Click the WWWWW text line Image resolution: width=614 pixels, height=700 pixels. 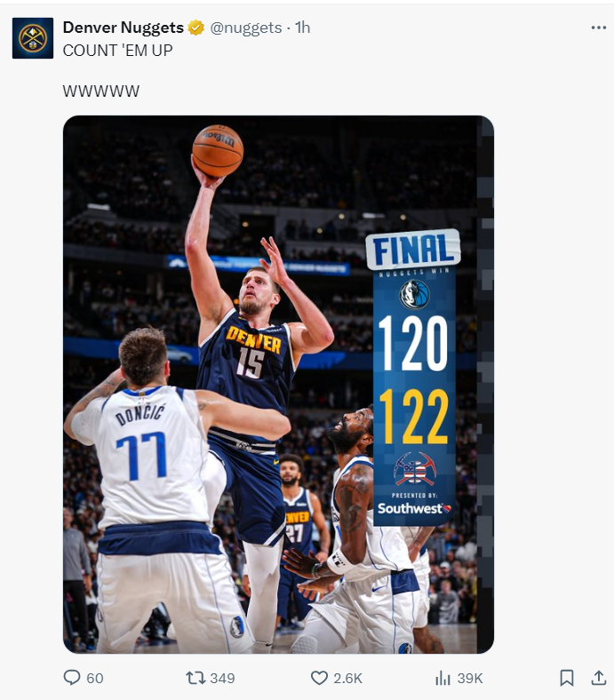(101, 91)
